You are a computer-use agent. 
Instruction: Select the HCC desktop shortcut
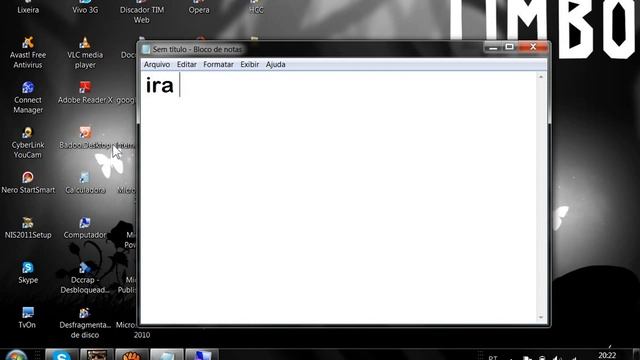click(x=256, y=7)
